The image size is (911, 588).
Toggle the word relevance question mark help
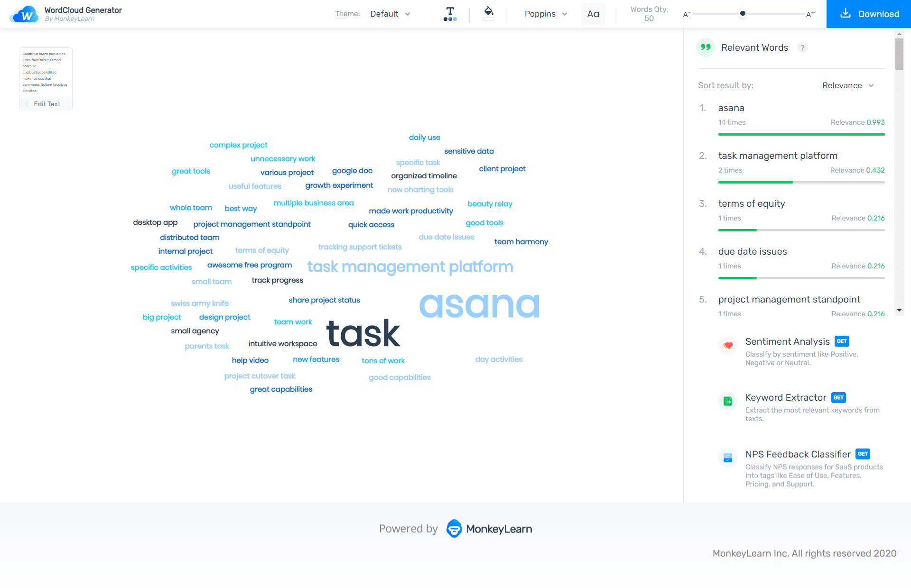point(803,47)
